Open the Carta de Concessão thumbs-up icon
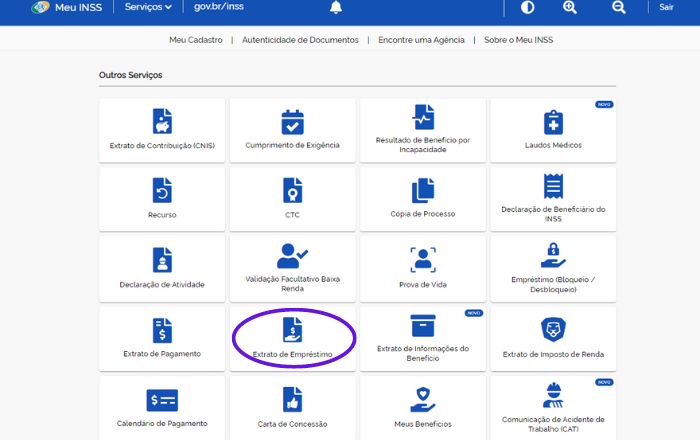The height and width of the screenshot is (440, 700). [292, 399]
